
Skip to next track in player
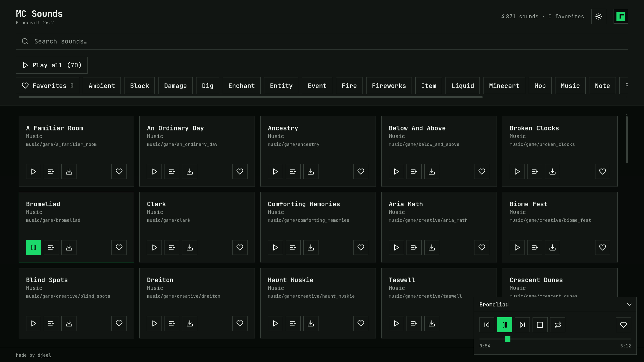click(522, 325)
